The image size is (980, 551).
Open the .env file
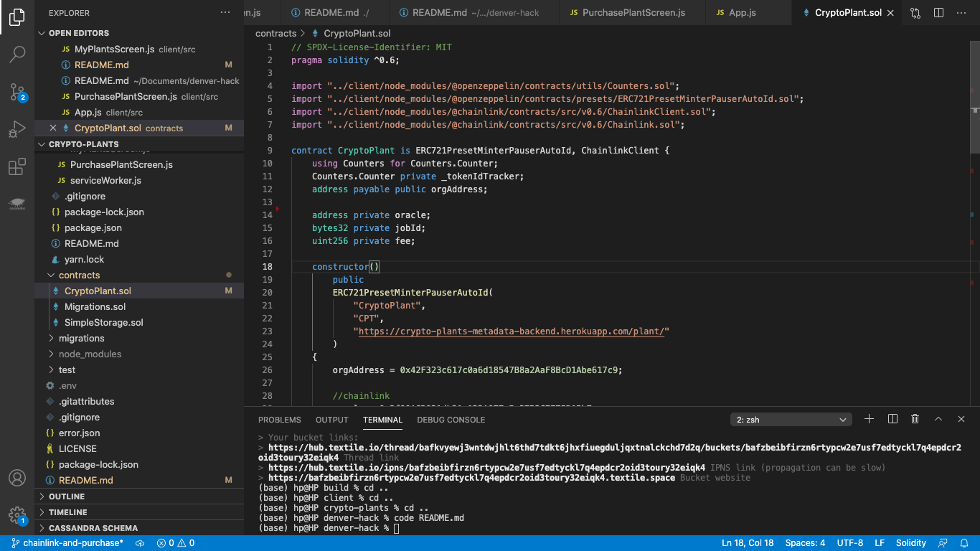[x=139, y=385]
